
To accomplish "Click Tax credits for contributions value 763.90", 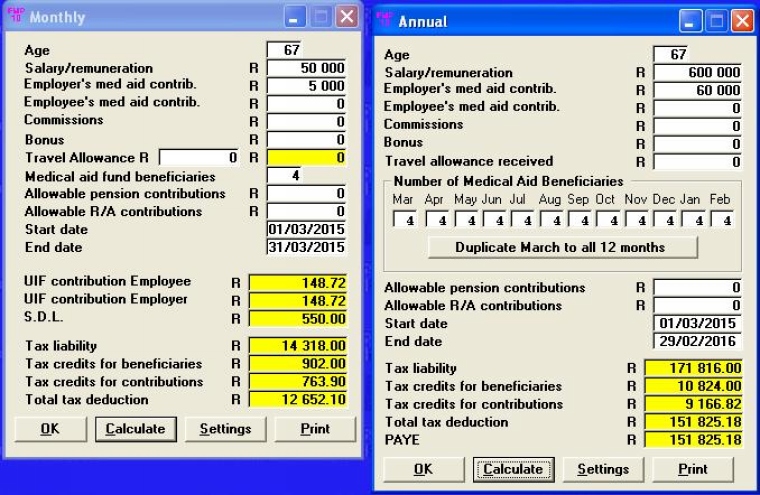I will click(298, 382).
